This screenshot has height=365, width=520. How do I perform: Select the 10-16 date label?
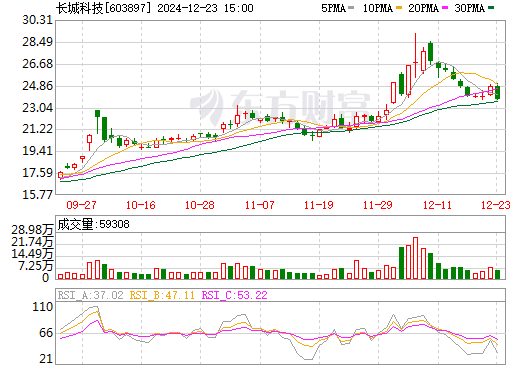click(x=141, y=205)
